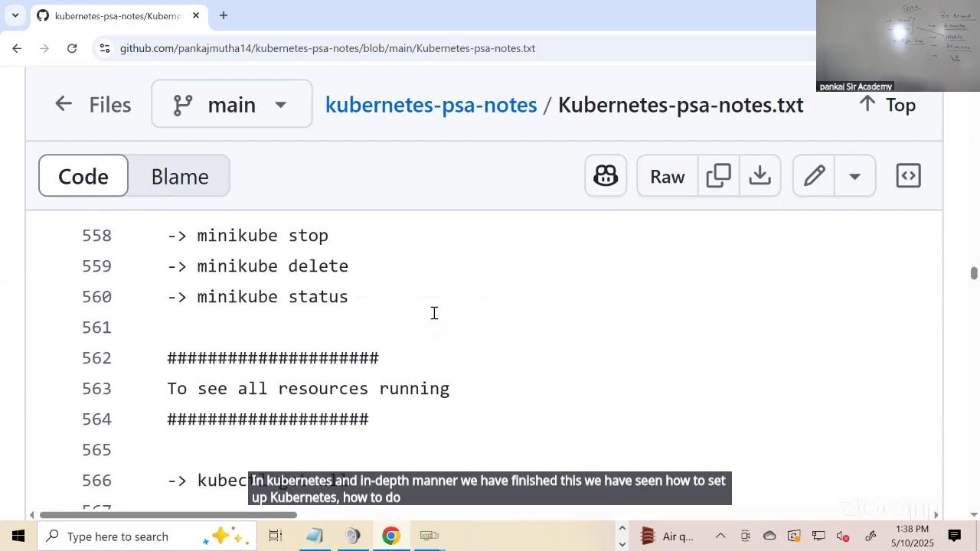This screenshot has height=551, width=980.
Task: Reload the current GitHub page
Action: click(x=72, y=48)
